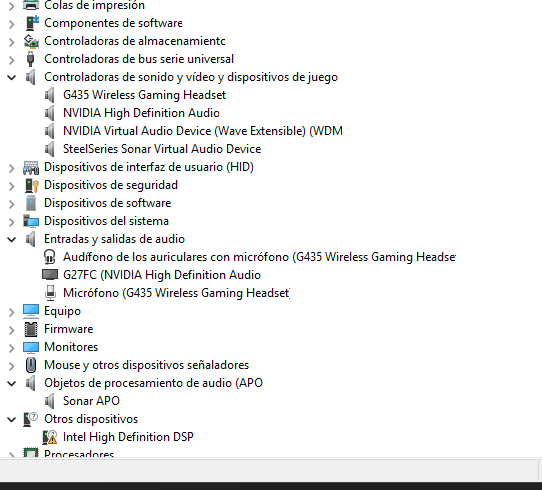
Task: Click the warning icon beside Intel High Definition DSP
Action: pyautogui.click(x=50, y=437)
